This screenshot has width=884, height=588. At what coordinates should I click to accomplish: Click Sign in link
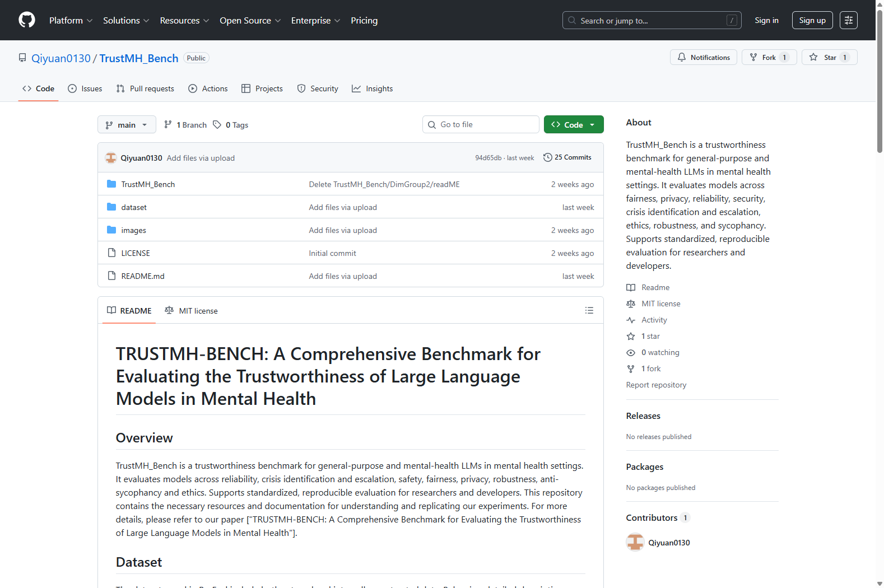[766, 20]
